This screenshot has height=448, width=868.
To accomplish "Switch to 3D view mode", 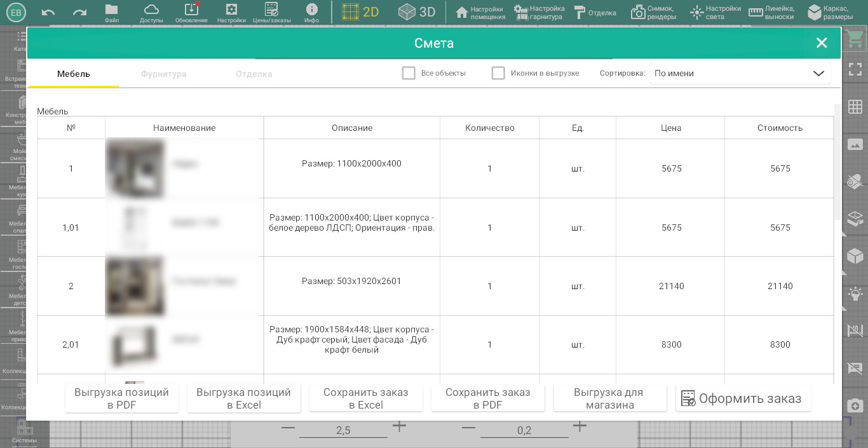I will pos(417,12).
